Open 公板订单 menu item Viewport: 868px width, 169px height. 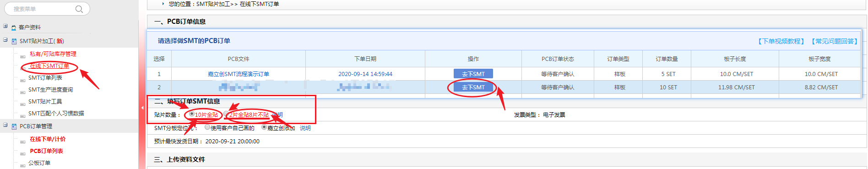39,163
